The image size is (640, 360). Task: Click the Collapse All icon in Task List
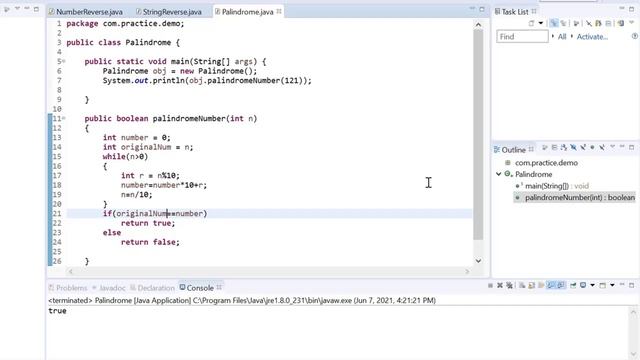point(608,23)
